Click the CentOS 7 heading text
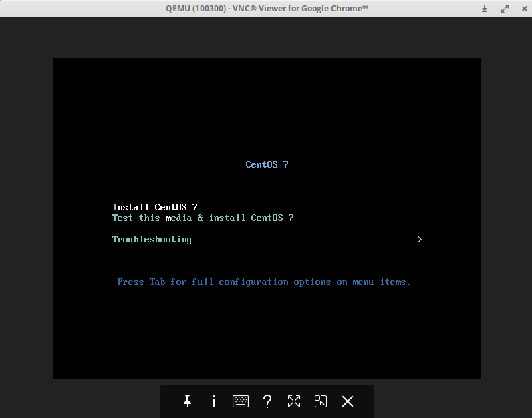Image resolution: width=532 pixels, height=418 pixels. click(x=267, y=164)
